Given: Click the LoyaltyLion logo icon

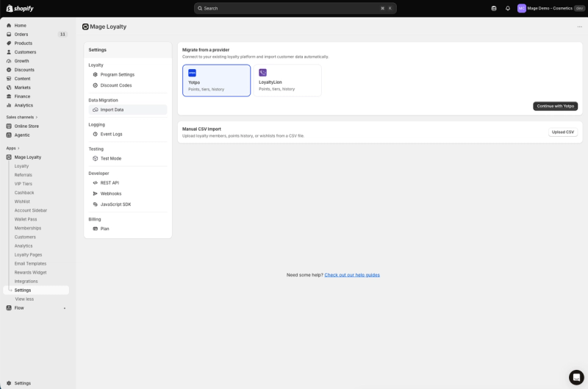Looking at the screenshot, I should coord(263,72).
